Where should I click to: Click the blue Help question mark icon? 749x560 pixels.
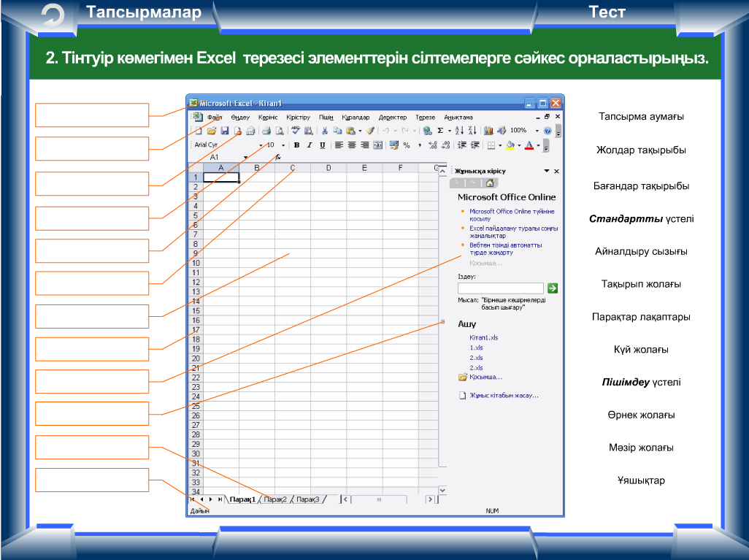[x=548, y=131]
